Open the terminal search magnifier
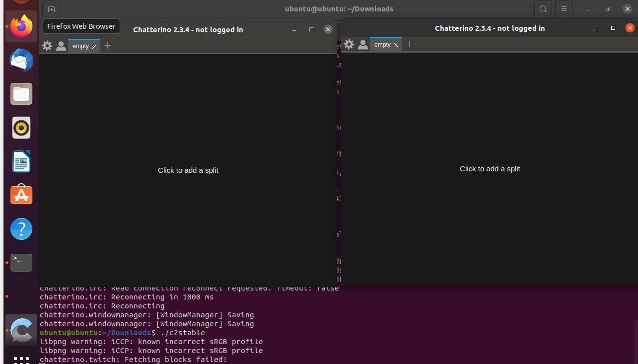Screen dimensions: 638x364 pos(543,9)
